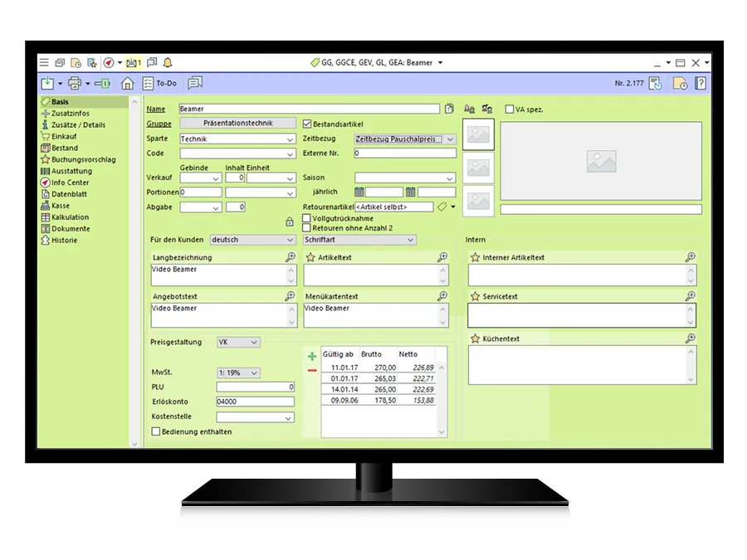Click the notification bell icon
The width and height of the screenshot is (747, 560).
point(168,62)
